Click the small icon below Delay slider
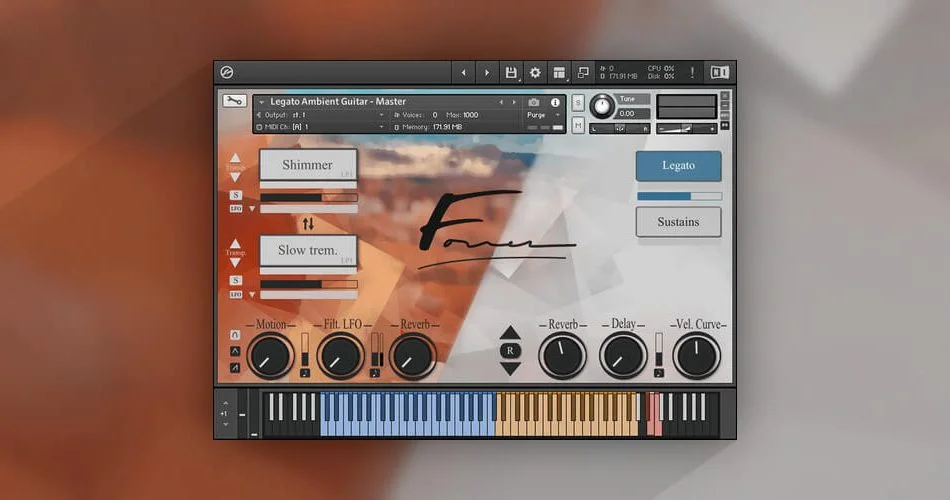Viewport: 950px width, 500px height. [659, 373]
